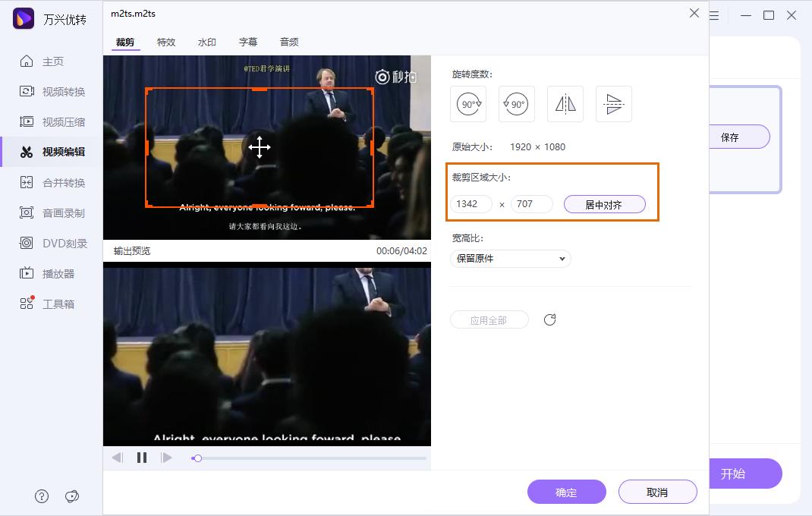Click the 输出预览 label
This screenshot has height=516, width=812.
pyautogui.click(x=132, y=250)
